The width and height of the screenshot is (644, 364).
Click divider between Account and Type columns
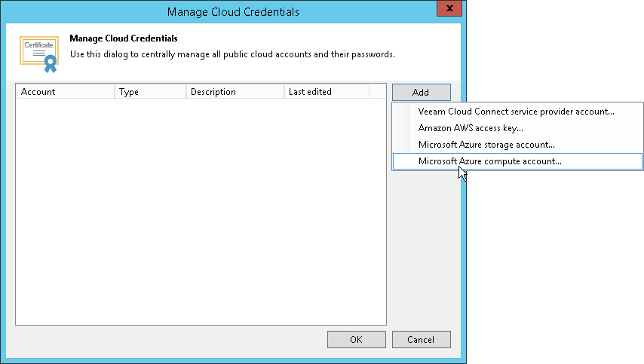[x=115, y=92]
